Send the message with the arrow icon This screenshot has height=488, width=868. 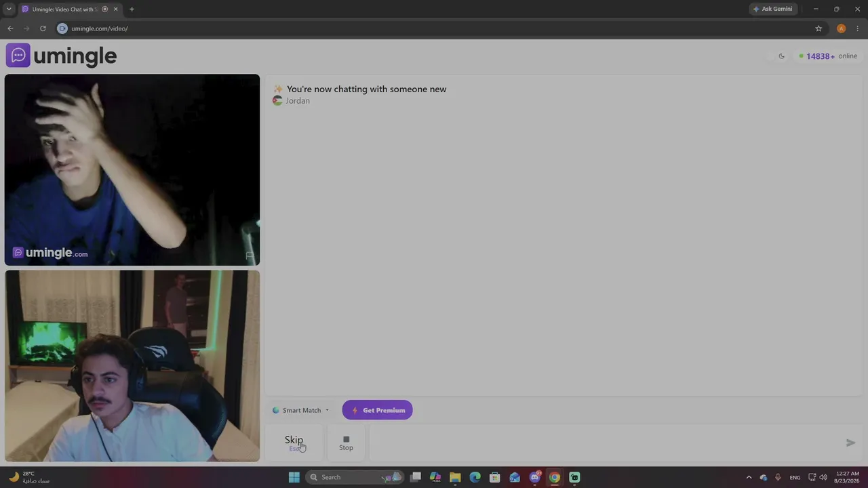pyautogui.click(x=850, y=443)
